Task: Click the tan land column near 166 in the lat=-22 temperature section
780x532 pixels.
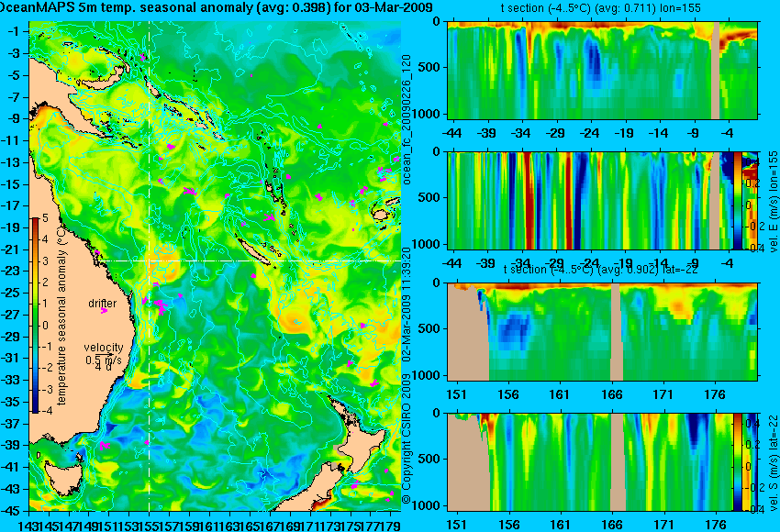Action: click(617, 332)
